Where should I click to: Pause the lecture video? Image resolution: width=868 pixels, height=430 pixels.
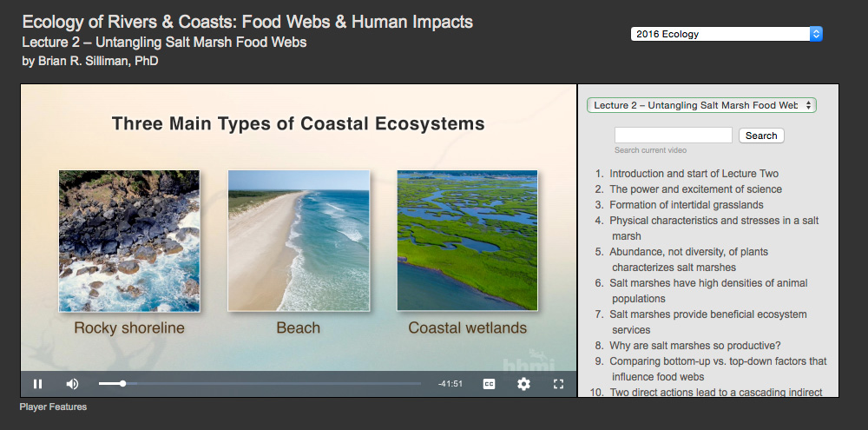pyautogui.click(x=37, y=384)
